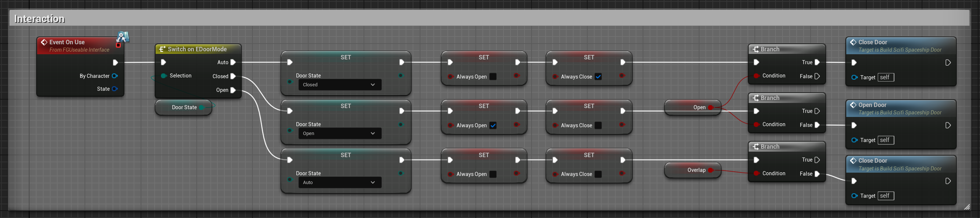The width and height of the screenshot is (980, 218).
Task: Check Always Close in the middle row SET
Action: (598, 125)
